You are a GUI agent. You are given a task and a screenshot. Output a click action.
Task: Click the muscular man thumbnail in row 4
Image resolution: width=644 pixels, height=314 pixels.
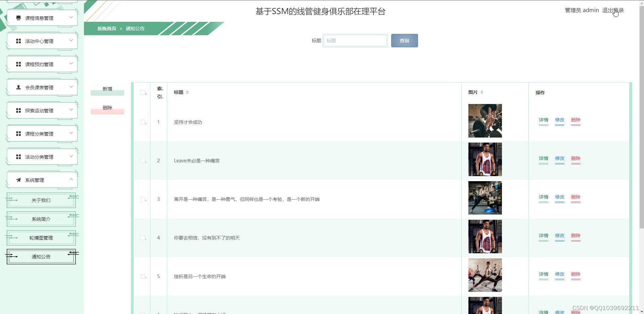[x=485, y=237]
